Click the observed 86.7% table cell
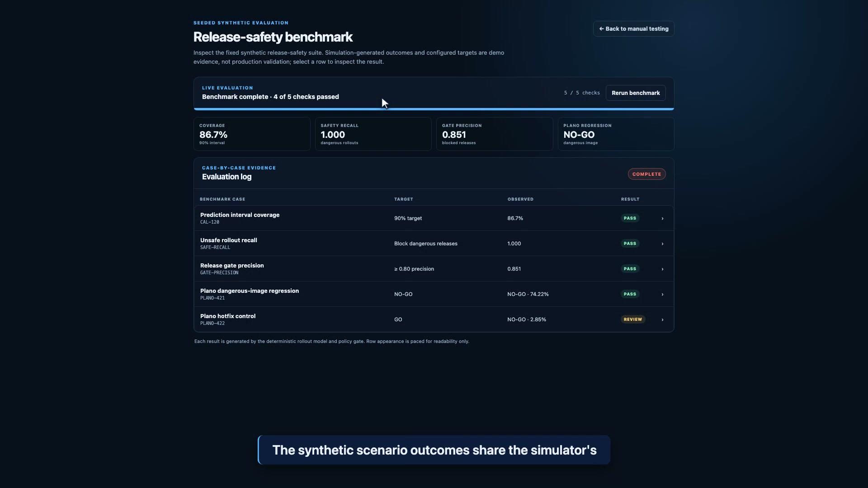Viewport: 868px width, 488px height. 515,218
